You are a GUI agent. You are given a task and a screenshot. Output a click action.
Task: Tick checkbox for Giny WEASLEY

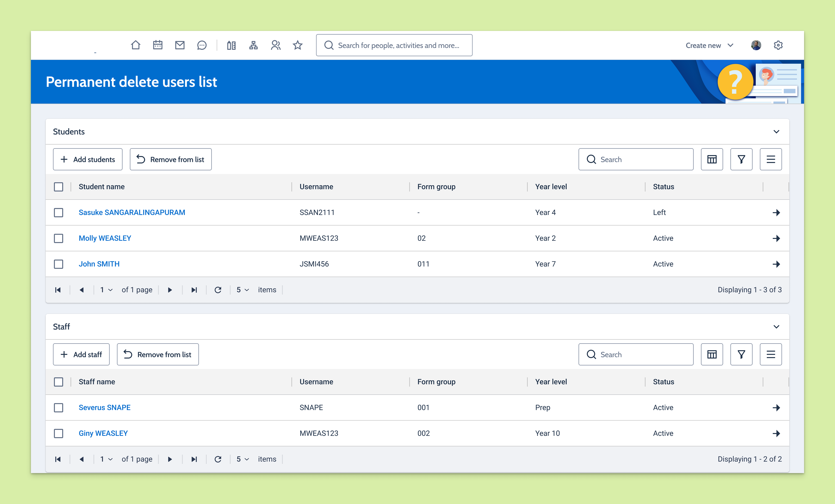[59, 433]
